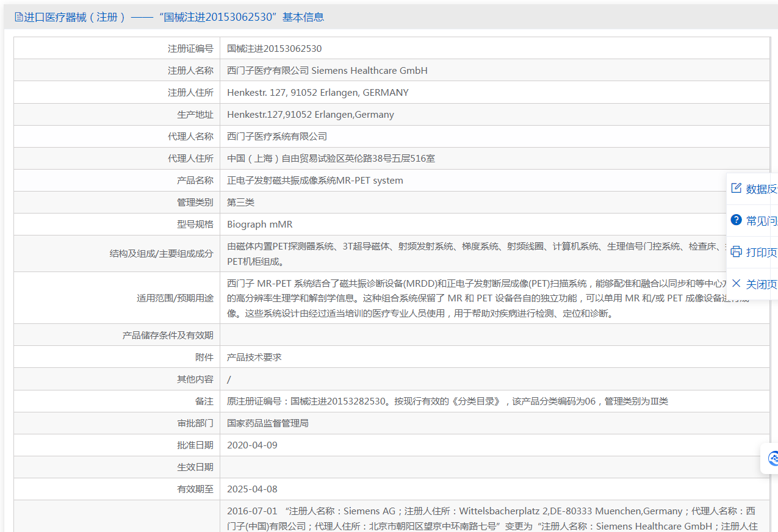778x532 pixels.
Task: Click the printer icon for 打印页
Action: (x=737, y=251)
